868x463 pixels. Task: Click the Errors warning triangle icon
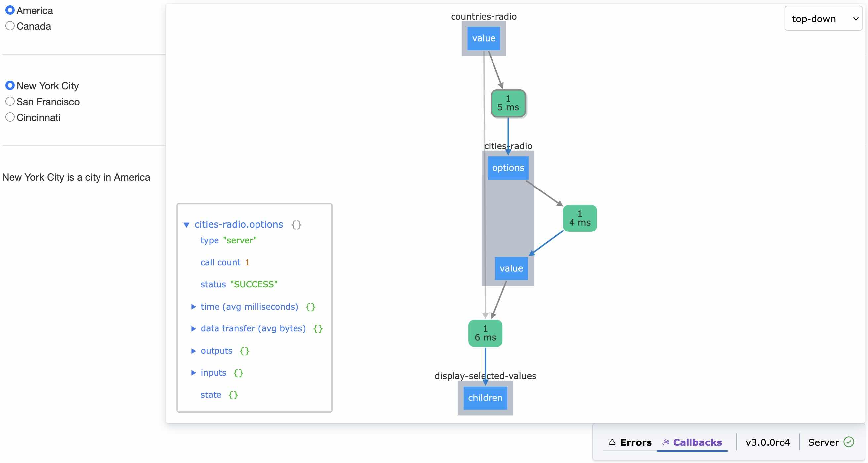(x=612, y=442)
